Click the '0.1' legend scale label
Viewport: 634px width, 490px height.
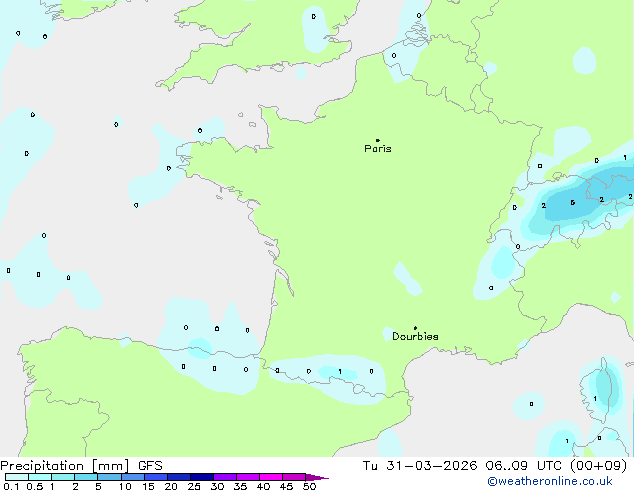(x=11, y=486)
